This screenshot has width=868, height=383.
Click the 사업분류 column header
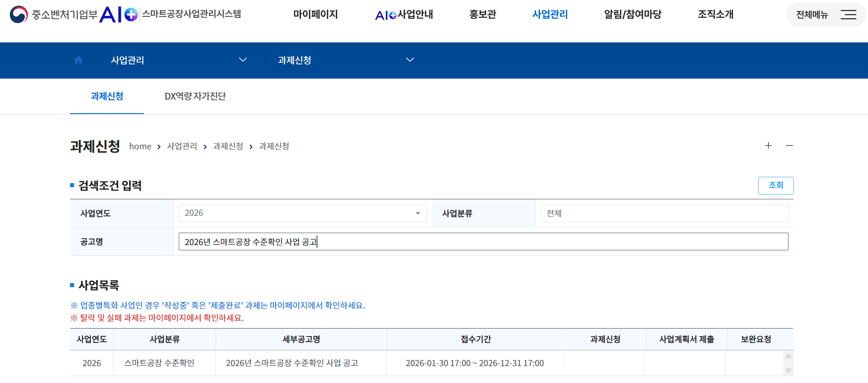(x=165, y=339)
